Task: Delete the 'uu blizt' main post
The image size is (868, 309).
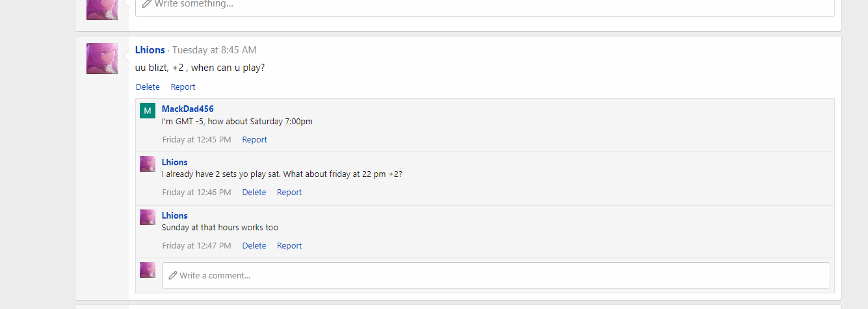Action: click(x=148, y=87)
